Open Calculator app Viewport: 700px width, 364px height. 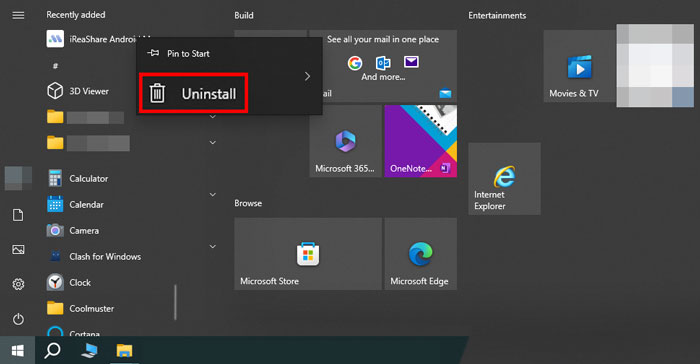point(78,179)
